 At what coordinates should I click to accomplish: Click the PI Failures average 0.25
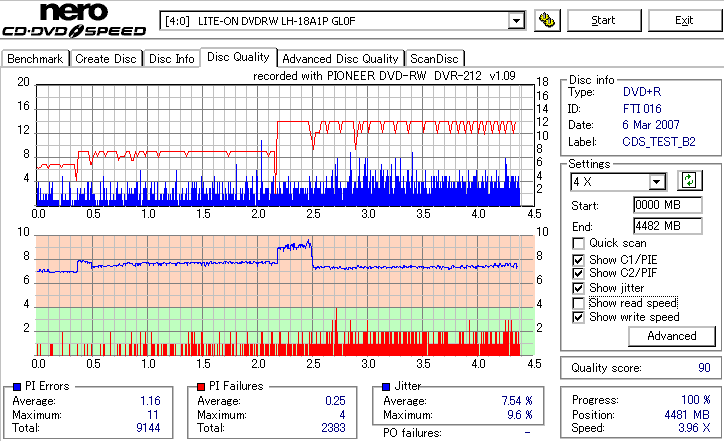click(x=335, y=401)
